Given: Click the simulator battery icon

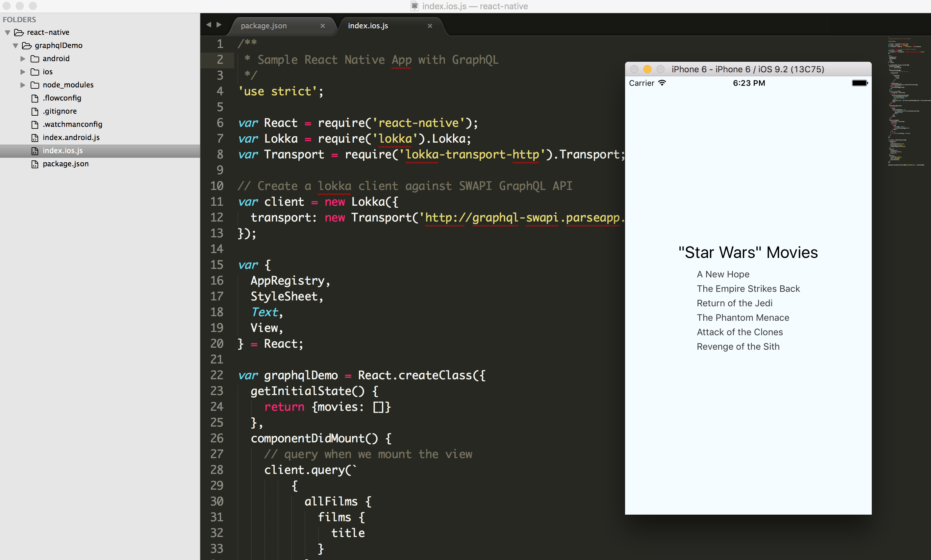Looking at the screenshot, I should (x=860, y=83).
